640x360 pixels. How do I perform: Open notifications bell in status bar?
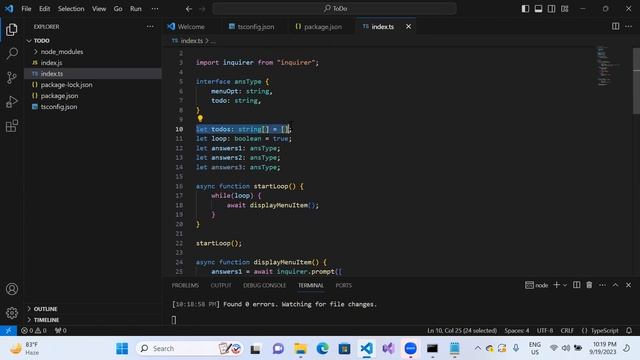coord(629,331)
